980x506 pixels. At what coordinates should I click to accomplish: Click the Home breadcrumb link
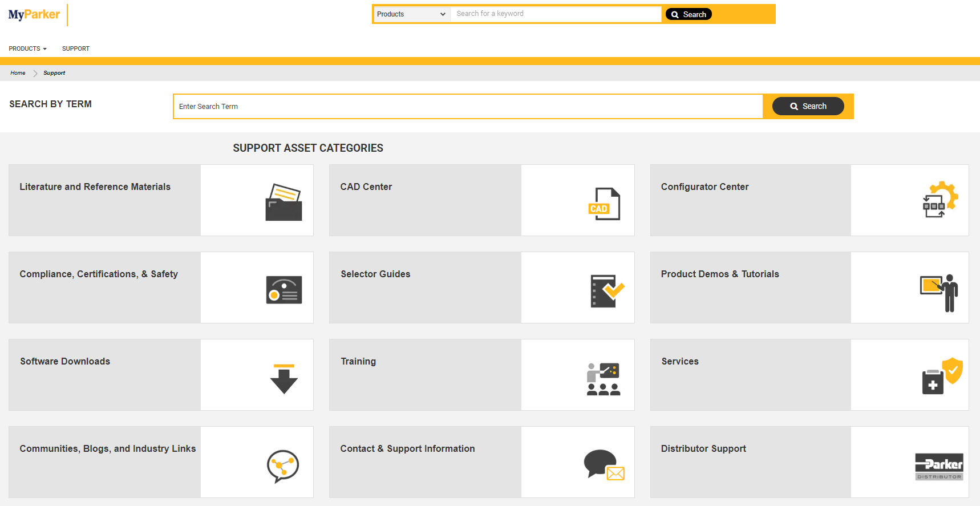18,73
